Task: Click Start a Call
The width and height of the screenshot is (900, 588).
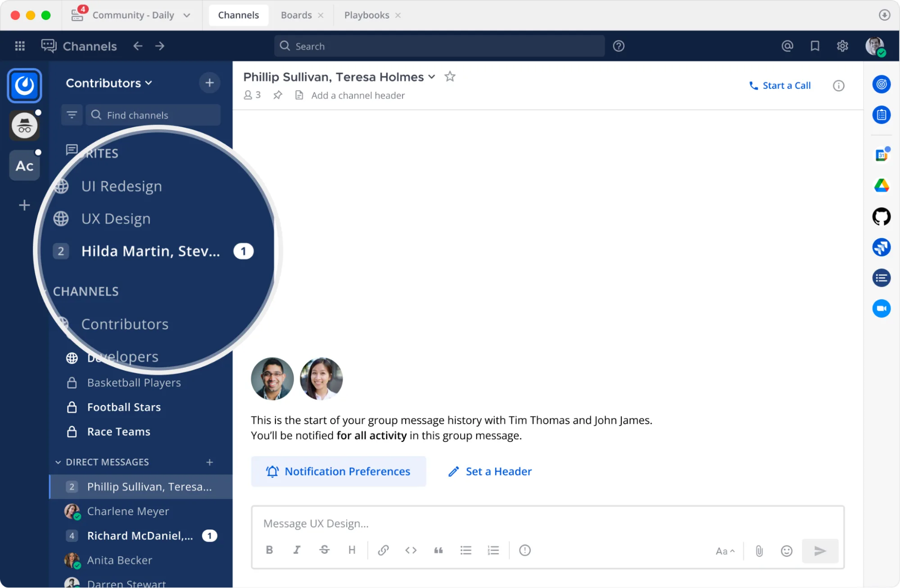Action: pyautogui.click(x=780, y=86)
